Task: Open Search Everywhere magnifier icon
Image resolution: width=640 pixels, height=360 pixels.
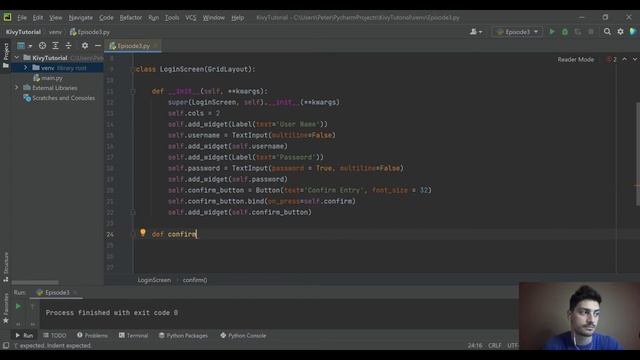Action: [x=607, y=32]
